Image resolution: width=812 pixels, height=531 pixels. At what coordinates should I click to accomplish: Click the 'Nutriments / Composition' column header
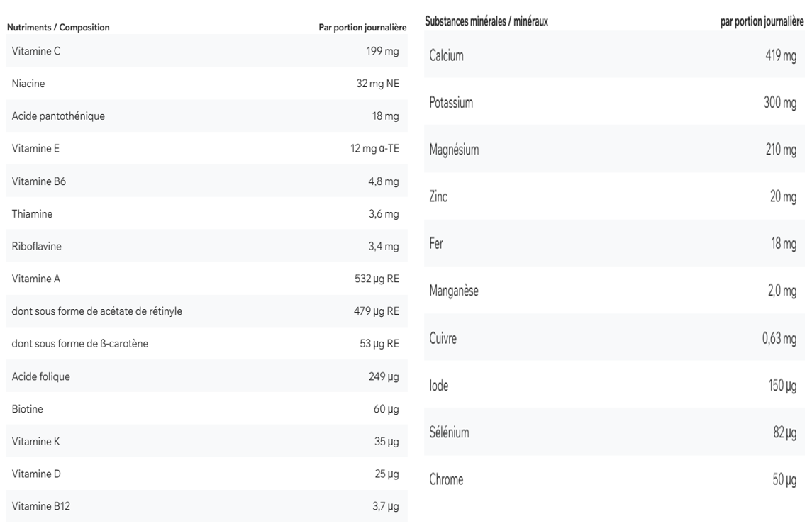(58, 28)
